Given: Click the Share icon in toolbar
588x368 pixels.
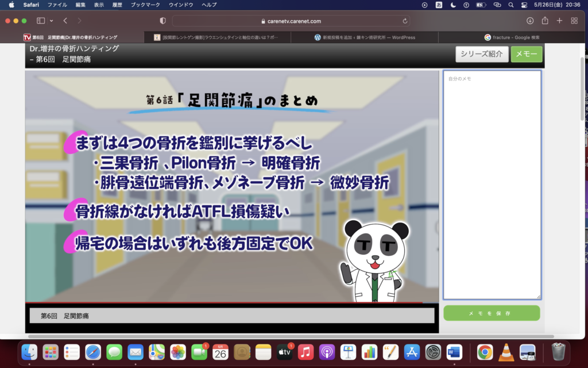Looking at the screenshot, I should coord(544,21).
